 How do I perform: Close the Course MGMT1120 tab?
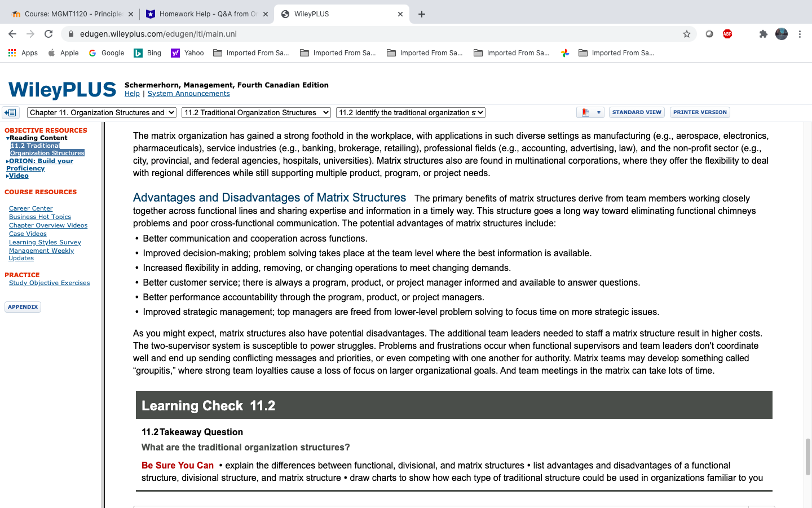click(131, 14)
